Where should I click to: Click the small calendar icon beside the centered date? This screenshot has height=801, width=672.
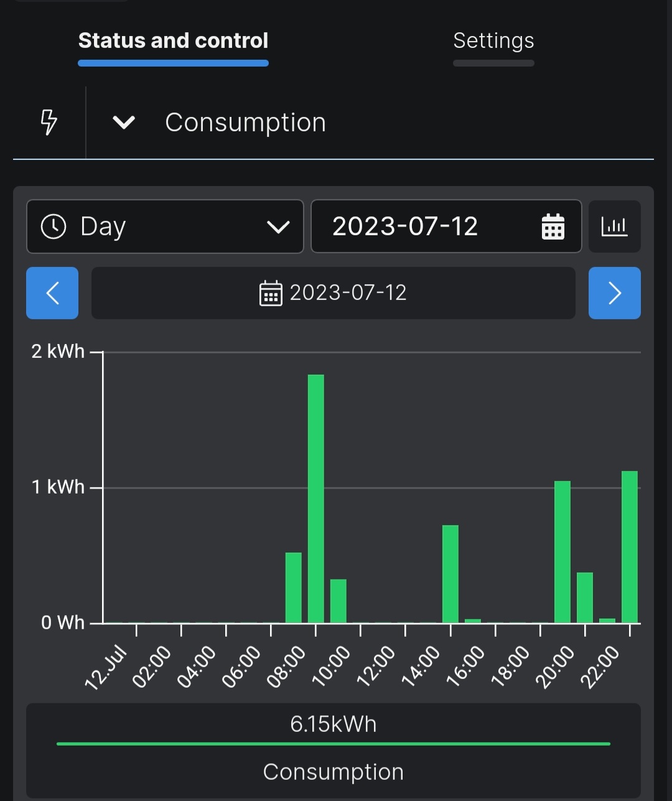pyautogui.click(x=271, y=293)
